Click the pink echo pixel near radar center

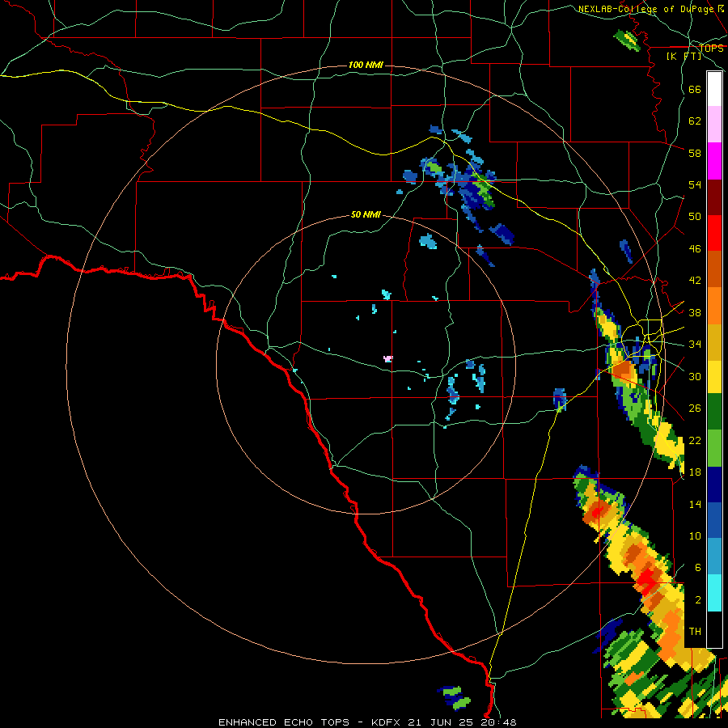388,358
